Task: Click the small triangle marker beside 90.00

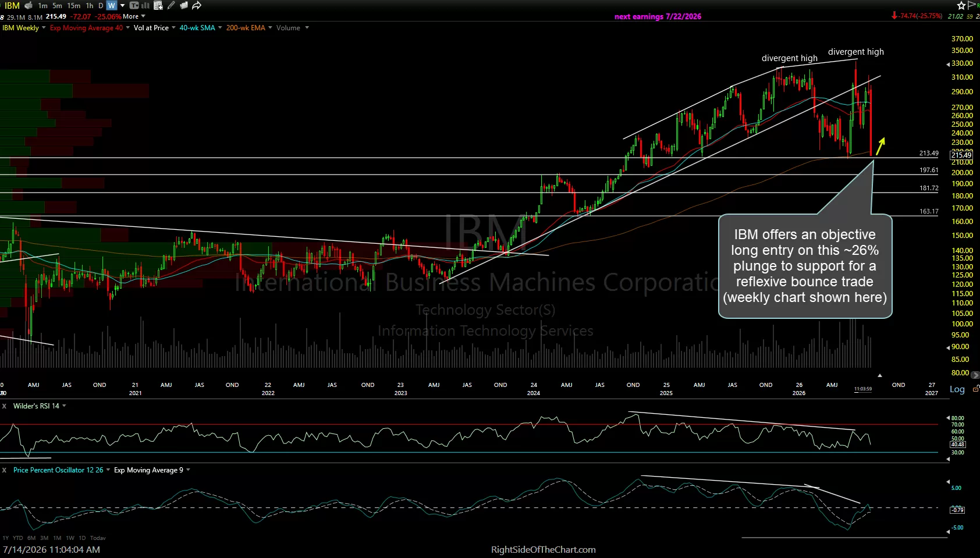Action: (948, 347)
